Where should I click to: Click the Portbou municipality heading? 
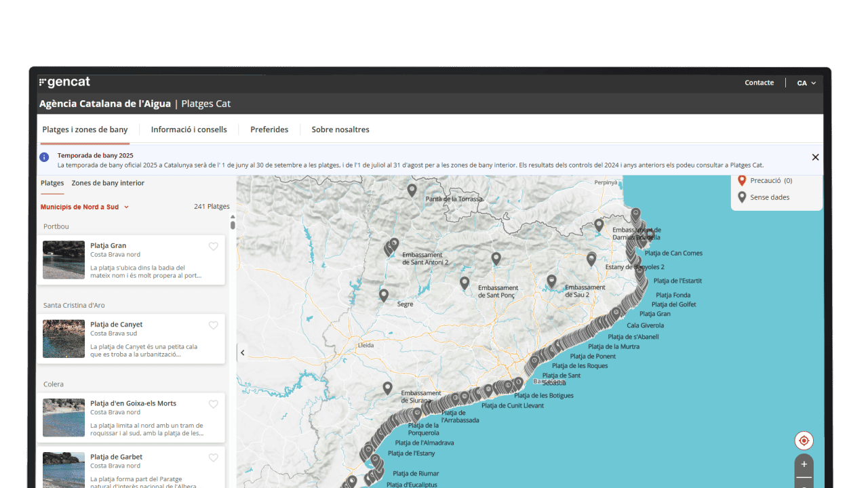pyautogui.click(x=56, y=226)
